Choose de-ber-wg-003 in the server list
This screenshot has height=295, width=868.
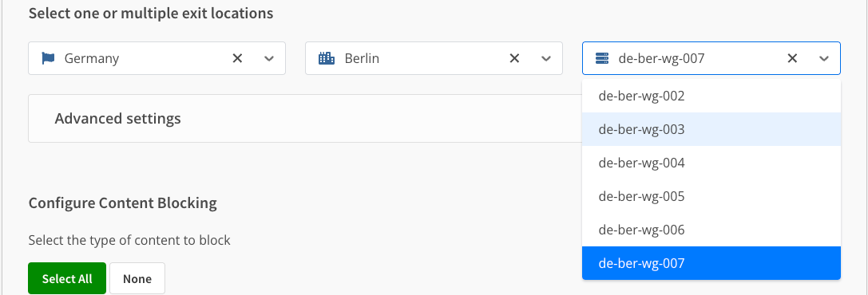pos(711,129)
